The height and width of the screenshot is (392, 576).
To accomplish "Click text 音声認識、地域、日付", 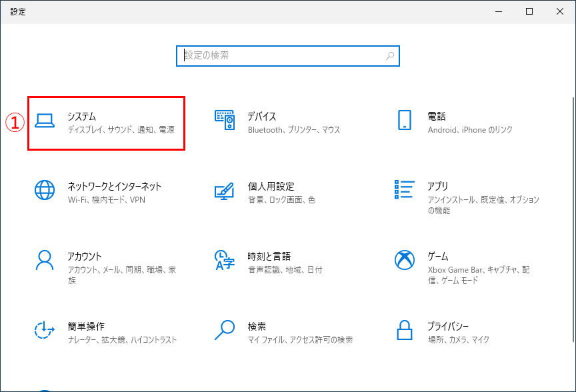I will click(x=285, y=269).
